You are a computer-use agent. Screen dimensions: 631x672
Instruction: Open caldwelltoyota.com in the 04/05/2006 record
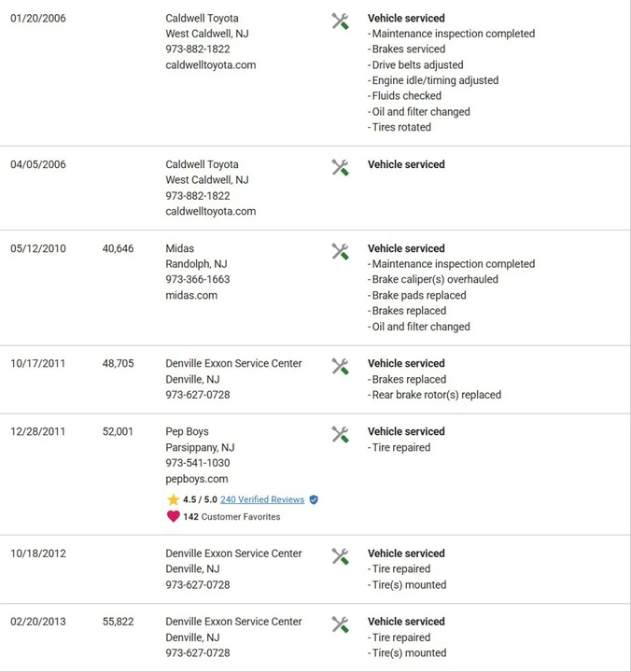tap(210, 211)
